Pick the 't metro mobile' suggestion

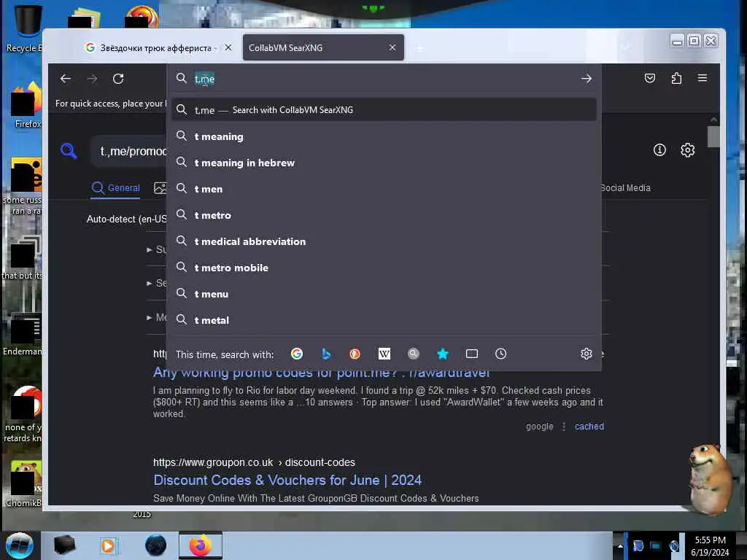pyautogui.click(x=384, y=268)
